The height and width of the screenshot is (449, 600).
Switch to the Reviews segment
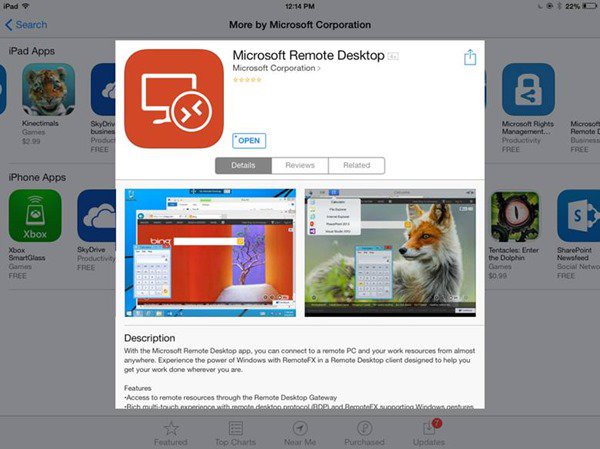[x=300, y=165]
